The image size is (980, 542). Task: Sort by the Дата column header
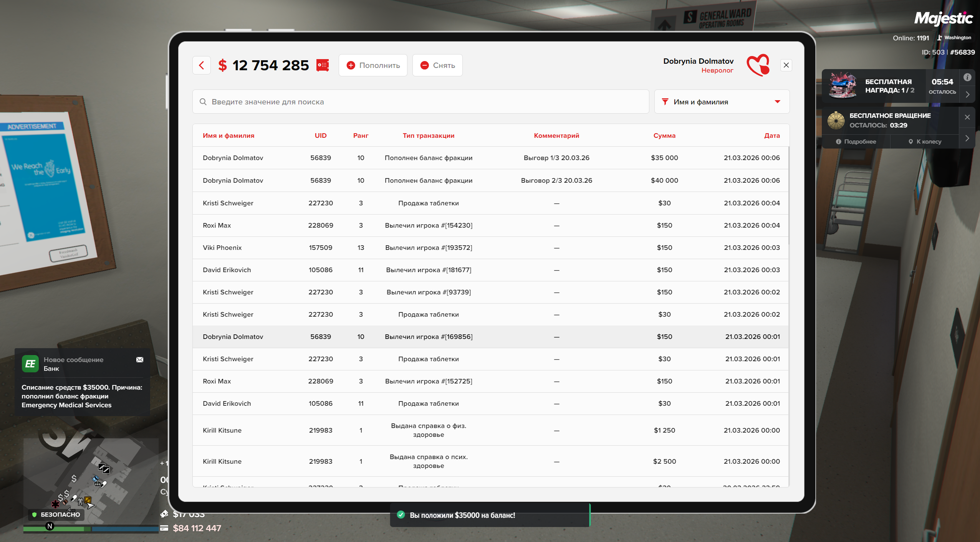(771, 135)
